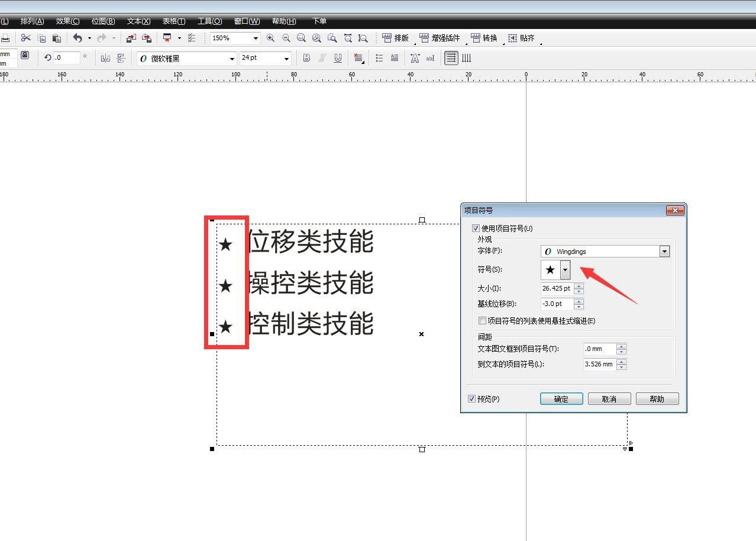Open the 转换 toolbar menu
Image resolution: width=756 pixels, height=541 pixels.
484,38
